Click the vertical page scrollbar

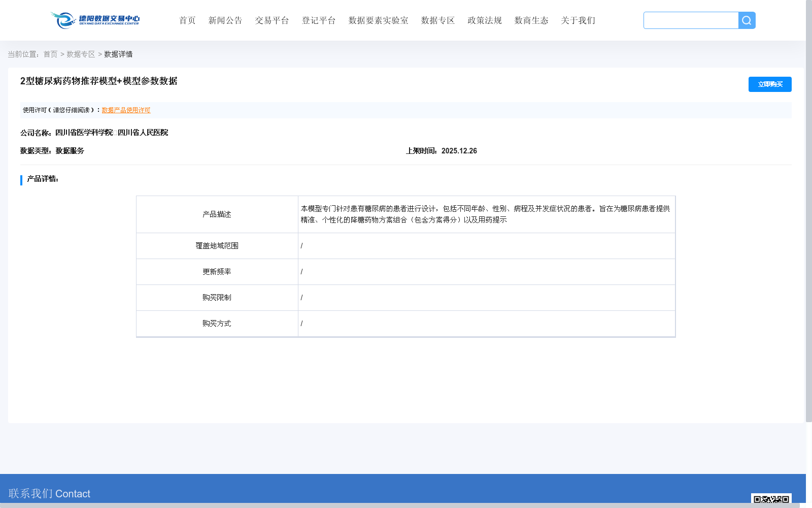[809, 211]
